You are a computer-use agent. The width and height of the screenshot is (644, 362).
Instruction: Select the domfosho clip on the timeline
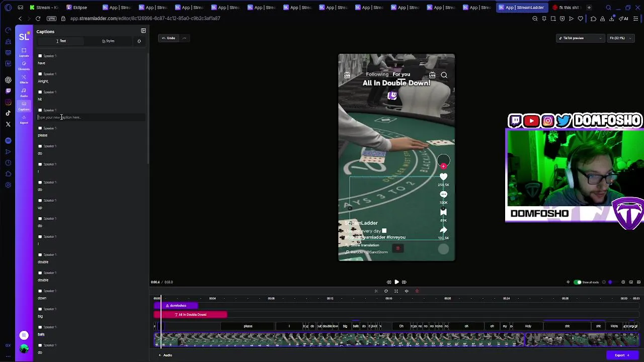coord(176,306)
